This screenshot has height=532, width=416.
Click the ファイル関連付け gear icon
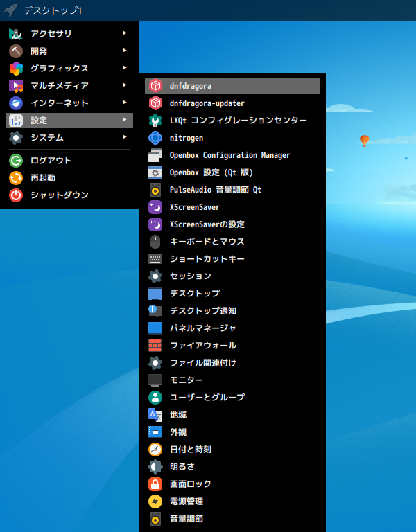pyautogui.click(x=155, y=363)
